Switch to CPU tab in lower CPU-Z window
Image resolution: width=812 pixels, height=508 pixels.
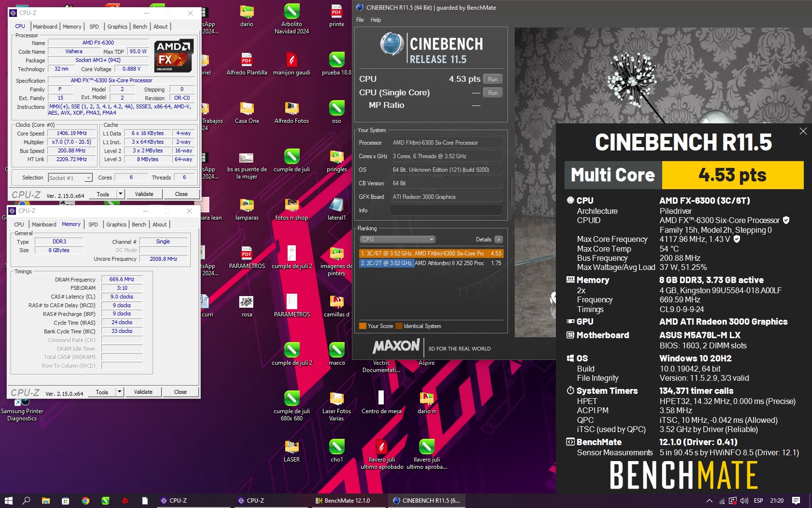point(19,224)
